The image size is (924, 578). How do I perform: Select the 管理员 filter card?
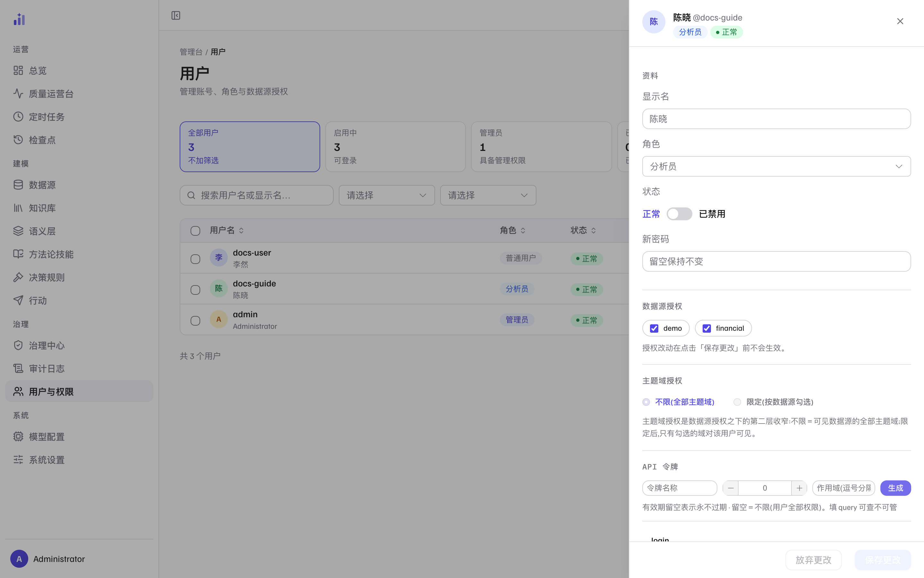point(541,147)
